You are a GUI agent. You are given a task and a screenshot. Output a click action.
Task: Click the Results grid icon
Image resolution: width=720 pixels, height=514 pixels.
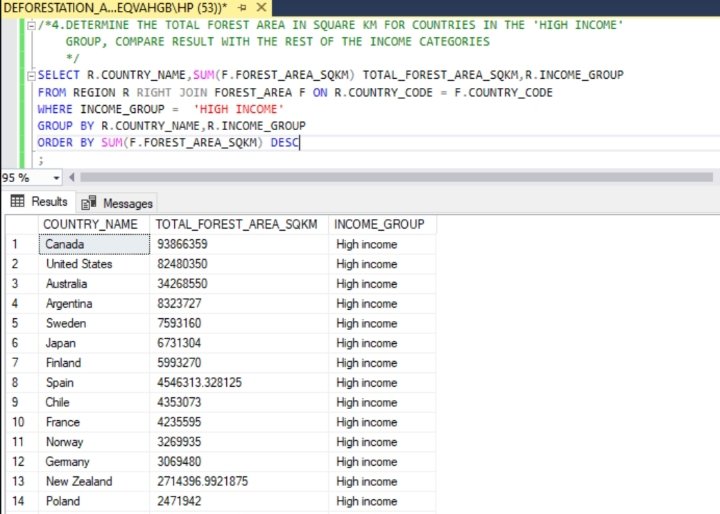tap(17, 201)
